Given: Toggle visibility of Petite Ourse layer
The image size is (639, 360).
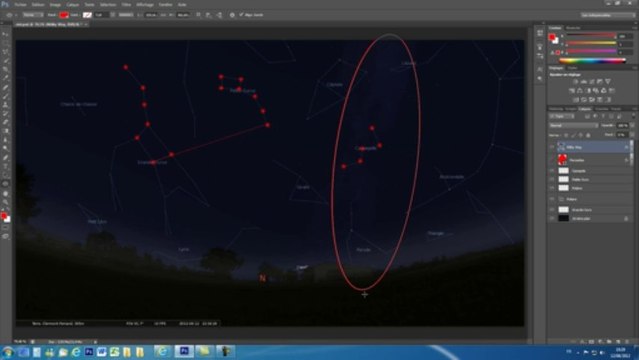Looking at the screenshot, I should [551, 179].
